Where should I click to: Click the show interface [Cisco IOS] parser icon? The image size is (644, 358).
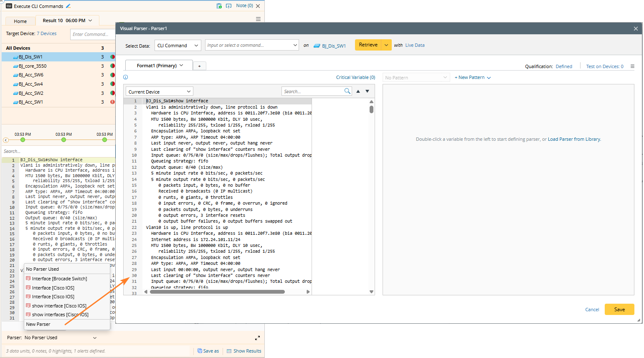(28, 306)
